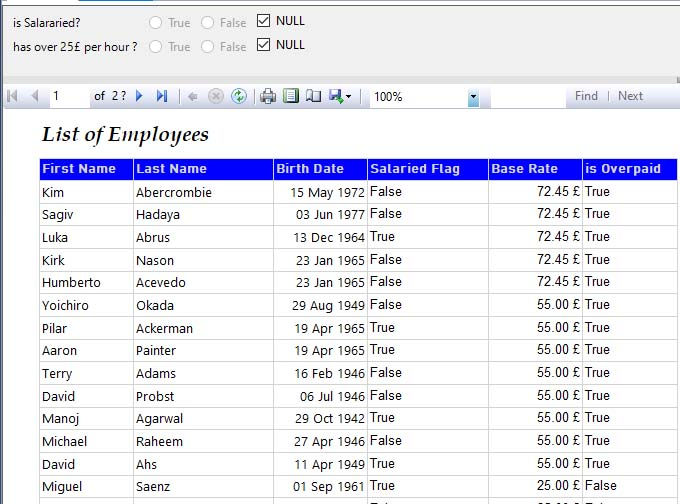Viewport: 680px width, 504px height.
Task: Select the Raheem last name cell
Action: tap(203, 442)
